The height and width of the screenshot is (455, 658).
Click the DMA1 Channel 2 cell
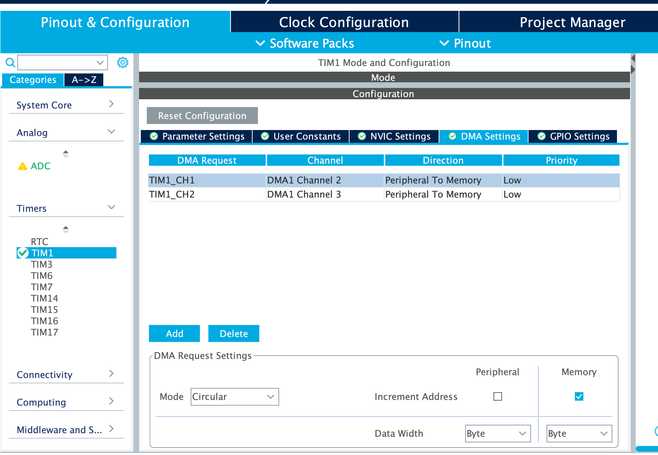325,180
